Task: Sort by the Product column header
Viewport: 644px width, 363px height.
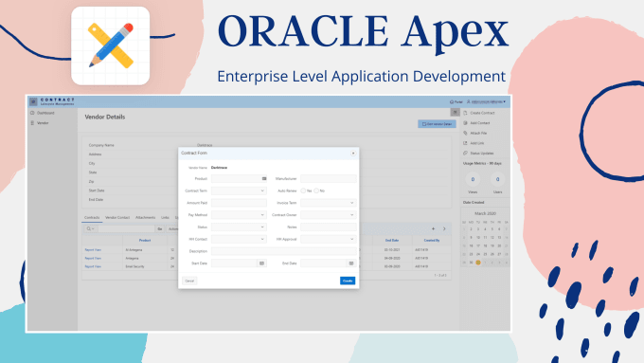Action: coord(145,240)
